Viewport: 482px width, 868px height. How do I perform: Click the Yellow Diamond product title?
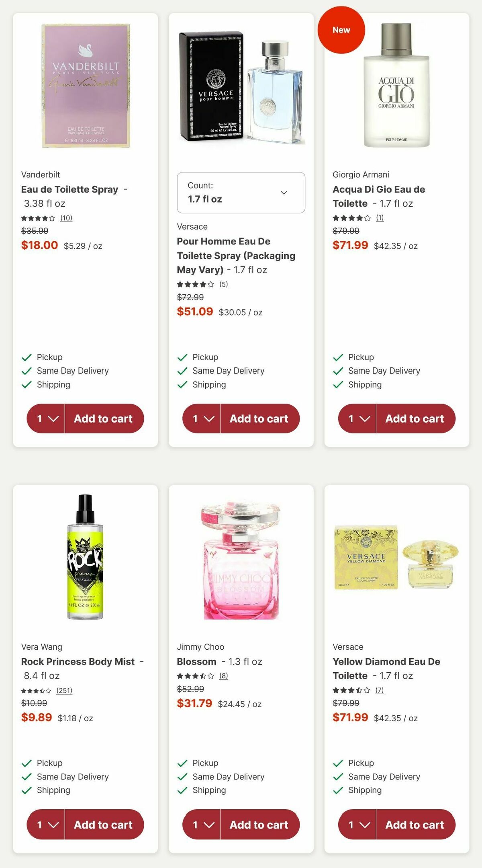tap(386, 669)
